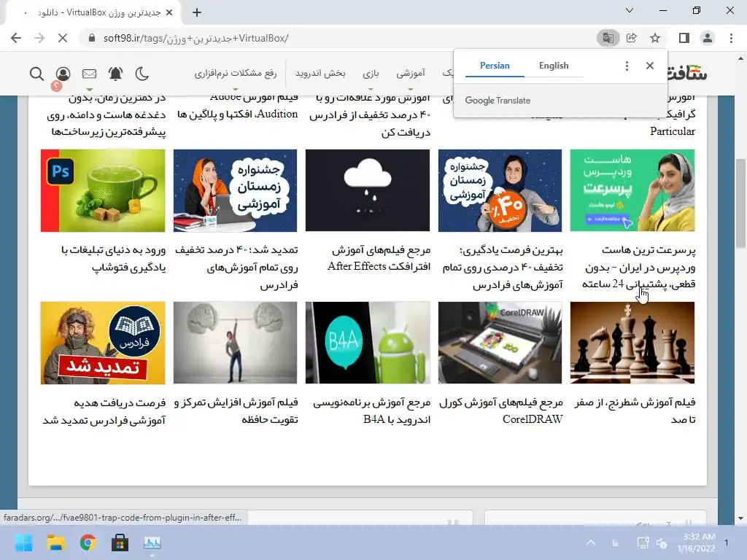
Task: Select the English tab in Translate popup
Action: coord(554,66)
